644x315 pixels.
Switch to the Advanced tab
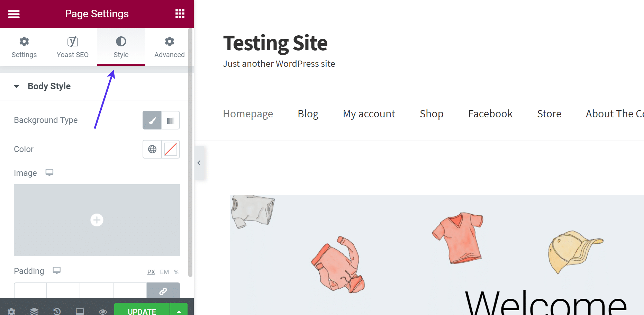click(169, 47)
